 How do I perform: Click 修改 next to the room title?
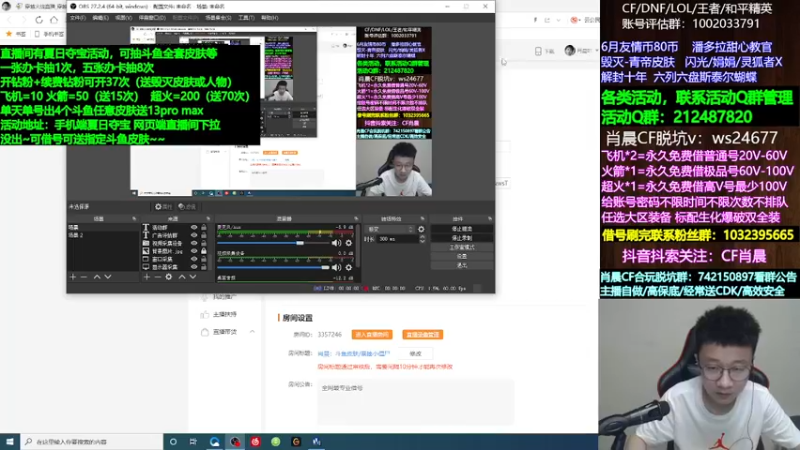(x=415, y=354)
